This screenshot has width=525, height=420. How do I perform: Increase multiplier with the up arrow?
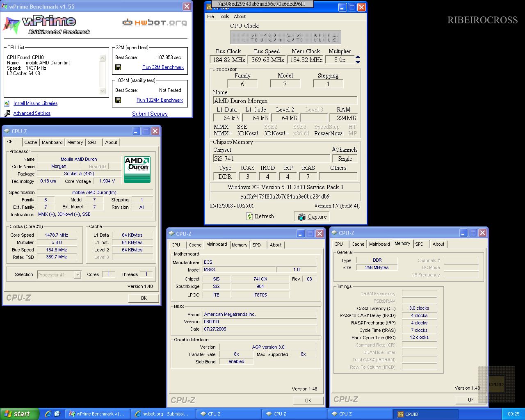tap(358, 57)
